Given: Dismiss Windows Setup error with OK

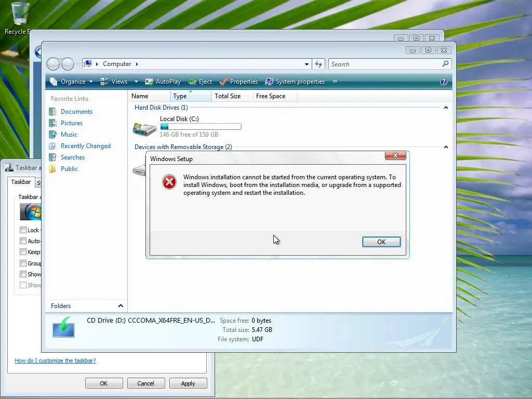Looking at the screenshot, I should 381,242.
